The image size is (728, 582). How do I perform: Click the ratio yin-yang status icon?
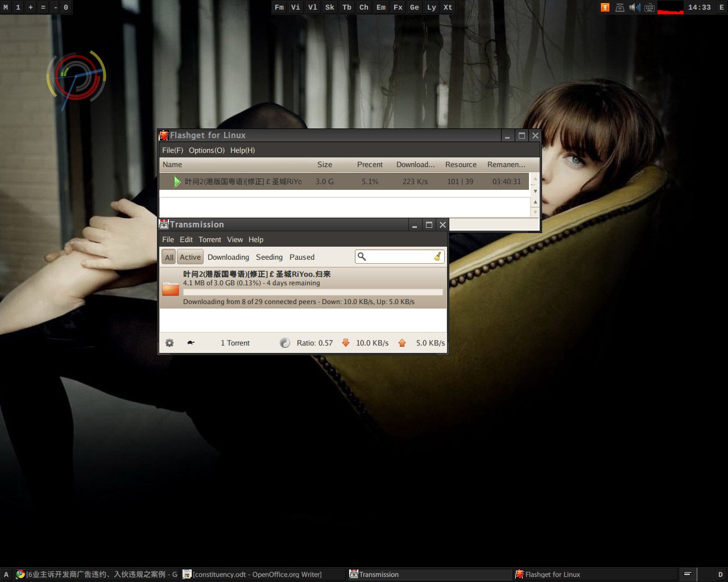(285, 343)
